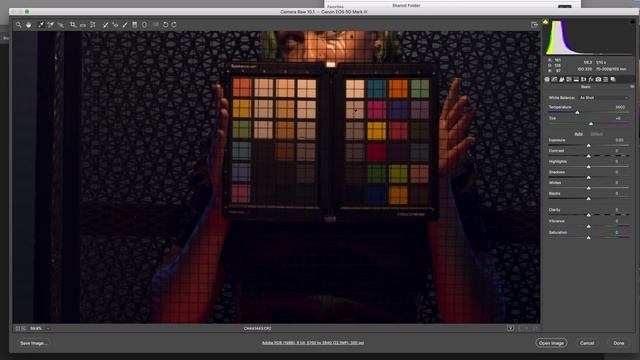Viewport: 640px width, 360px height.
Task: Click the Clarity slider handle
Action: (589, 215)
